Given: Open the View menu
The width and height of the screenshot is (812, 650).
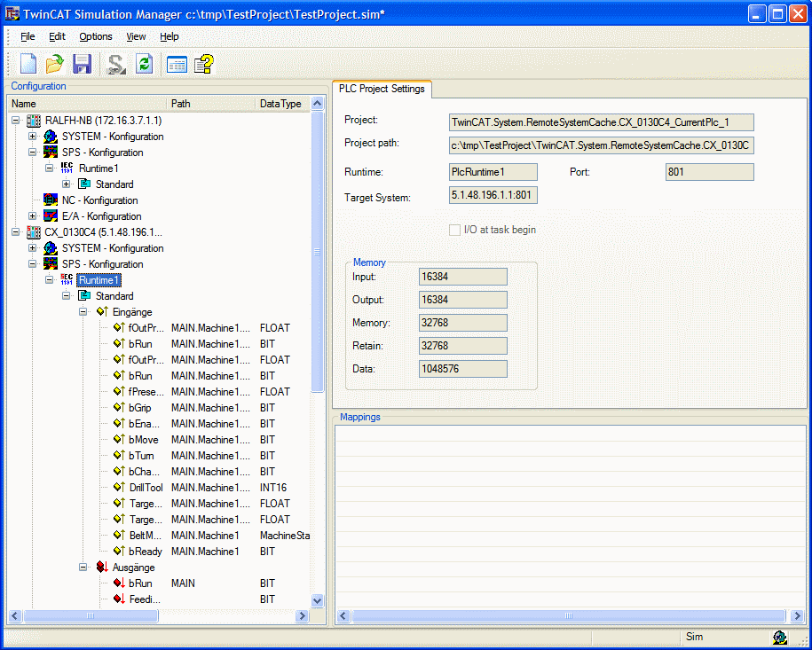Looking at the screenshot, I should tap(136, 36).
